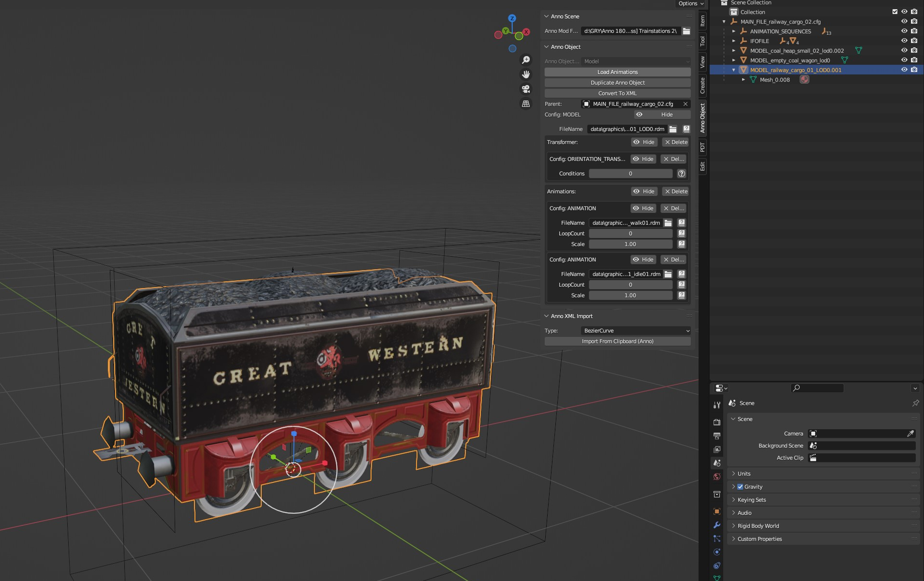Collapse the Anno Object panel
This screenshot has width=924, height=581.
[547, 47]
